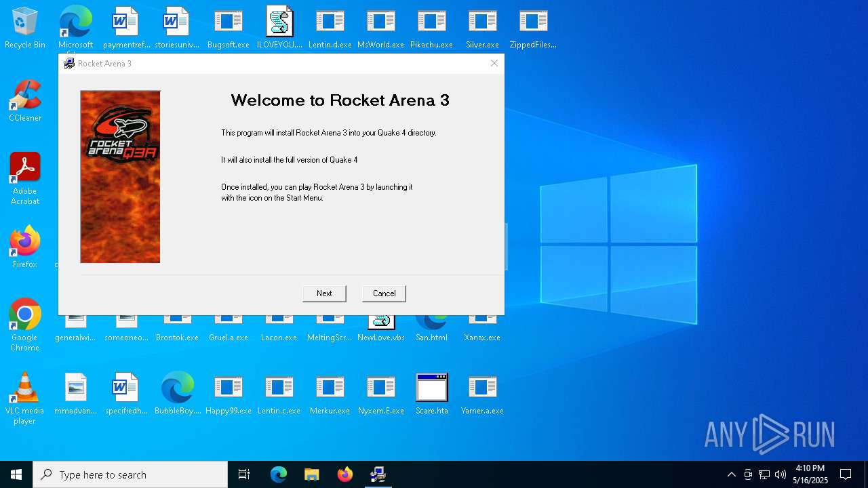Open the Windows Start menu

point(16,474)
